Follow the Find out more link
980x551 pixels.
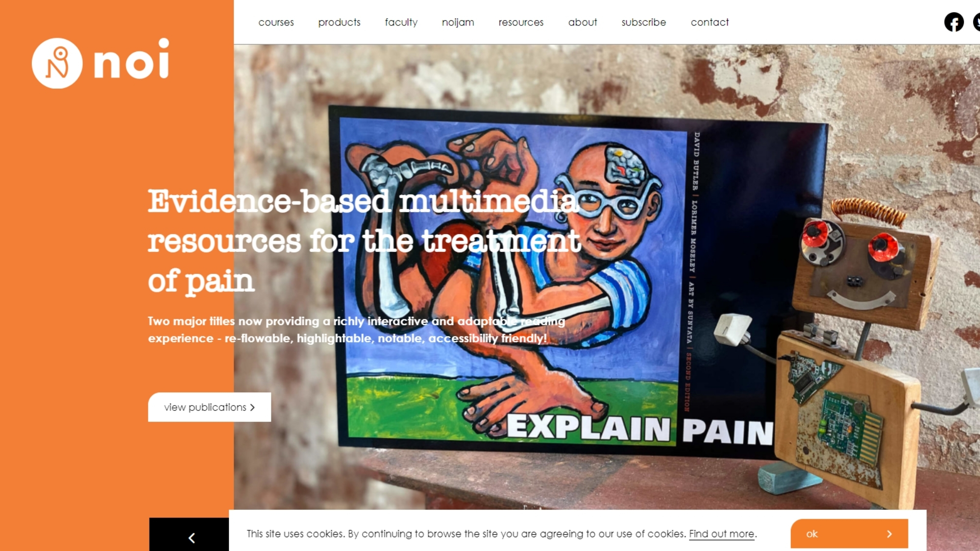[721, 534]
